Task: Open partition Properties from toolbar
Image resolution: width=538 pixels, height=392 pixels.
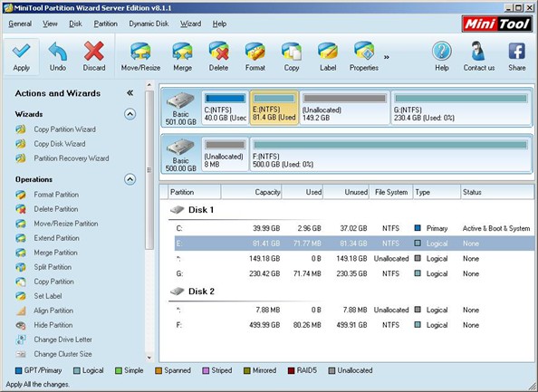Action: pos(364,57)
